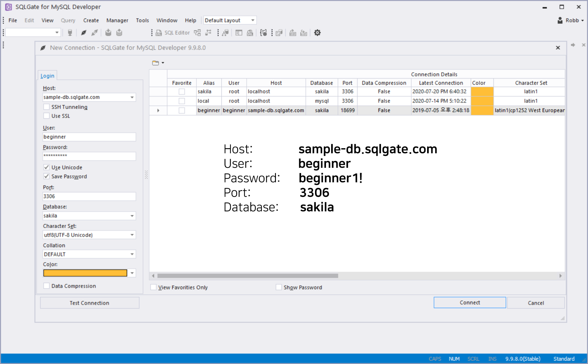Mark the sakila connection as favorite
This screenshot has height=364, width=588.
click(182, 92)
